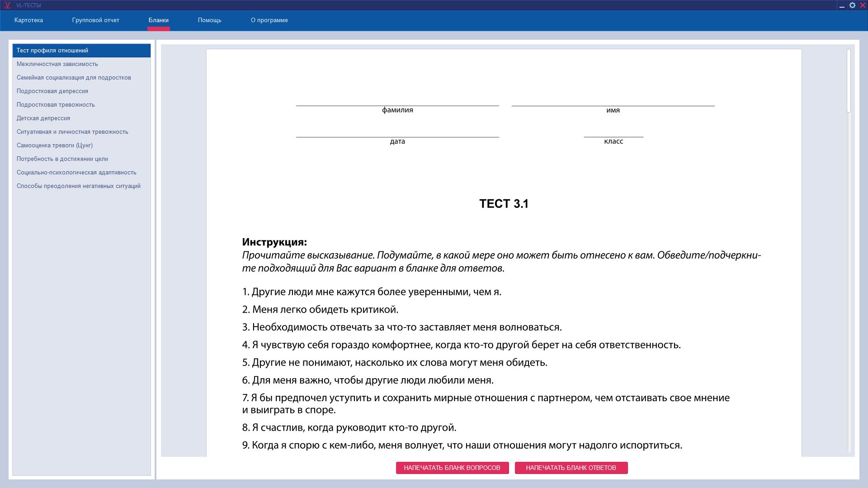Select the Бланки tab
This screenshot has height=488, width=868.
[x=158, y=20]
